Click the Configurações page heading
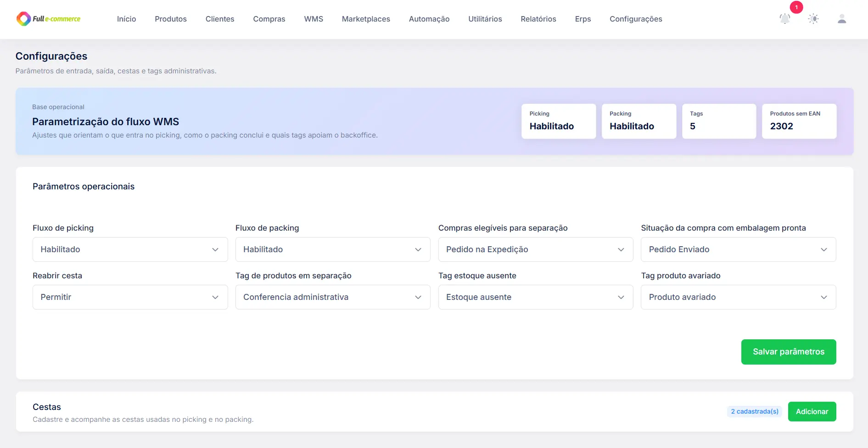The width and height of the screenshot is (868, 448). click(51, 56)
